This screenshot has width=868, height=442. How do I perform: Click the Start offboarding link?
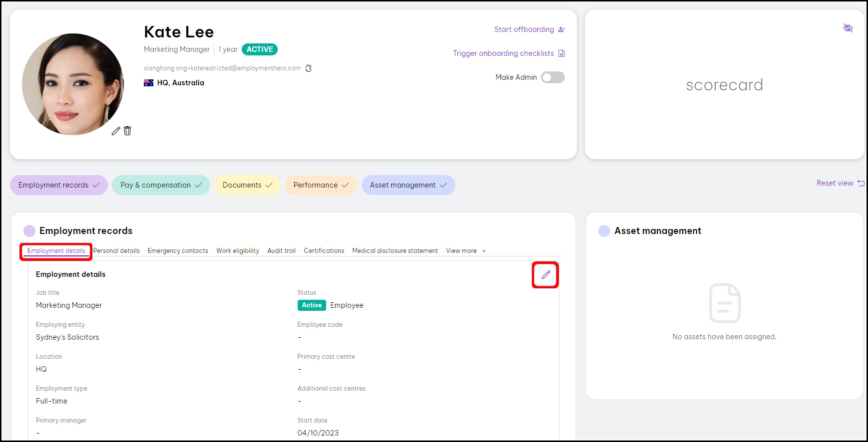click(524, 29)
